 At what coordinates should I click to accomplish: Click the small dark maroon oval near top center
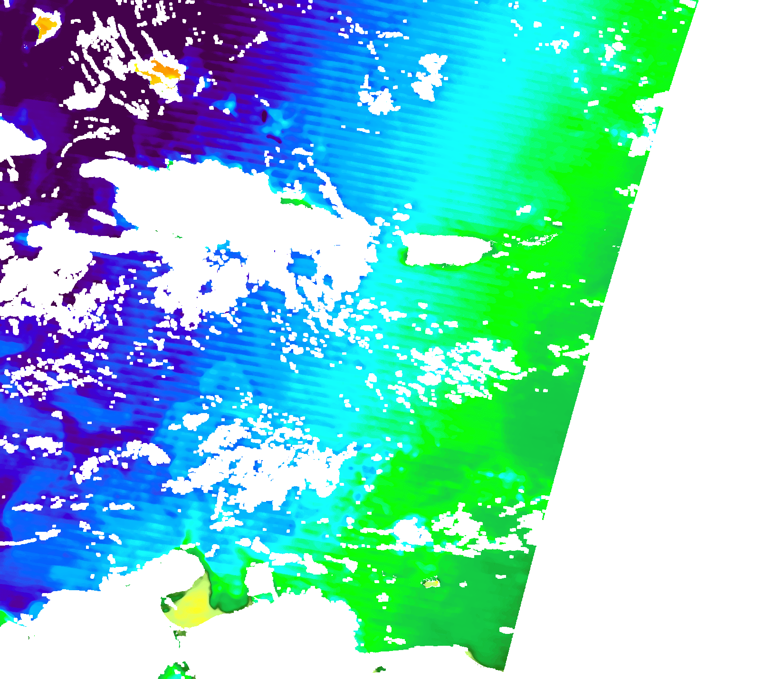point(264,115)
